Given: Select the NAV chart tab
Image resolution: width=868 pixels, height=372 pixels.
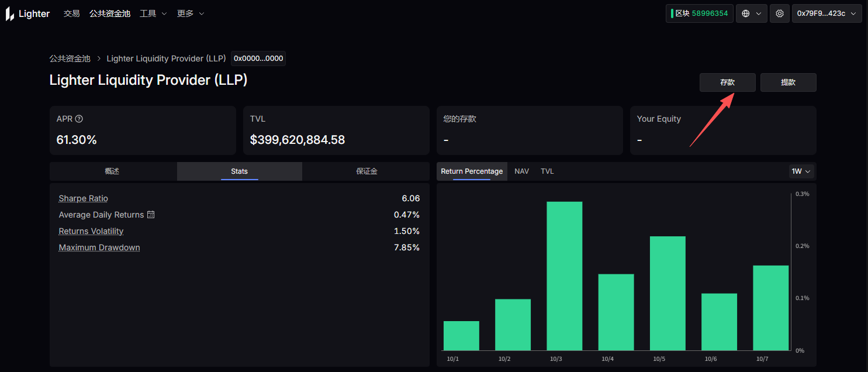Looking at the screenshot, I should coord(521,171).
